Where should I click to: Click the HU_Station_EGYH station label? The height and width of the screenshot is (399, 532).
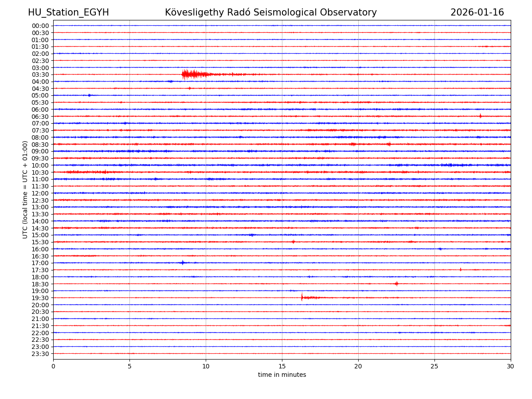coord(68,12)
